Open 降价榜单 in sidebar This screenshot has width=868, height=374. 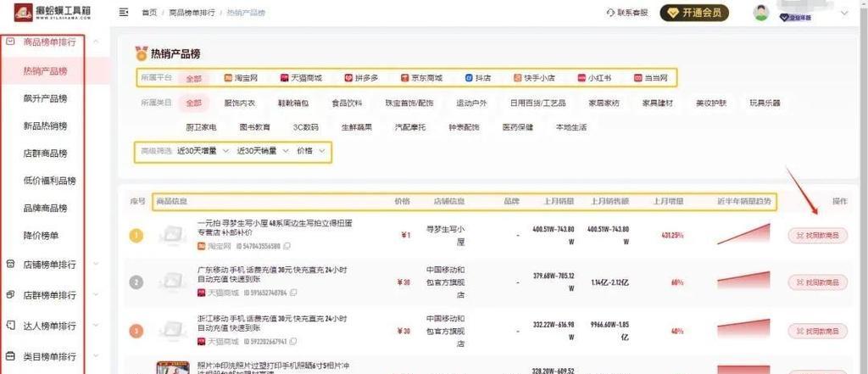click(41, 236)
